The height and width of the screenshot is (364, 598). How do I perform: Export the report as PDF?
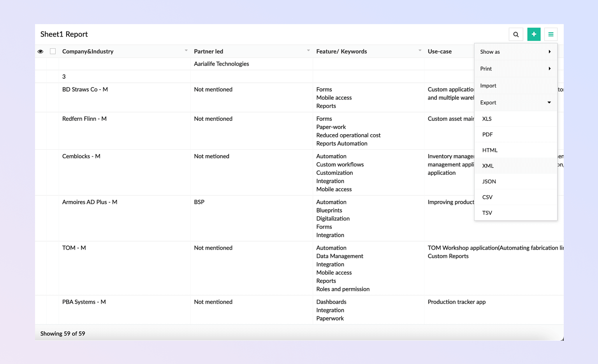pyautogui.click(x=487, y=135)
